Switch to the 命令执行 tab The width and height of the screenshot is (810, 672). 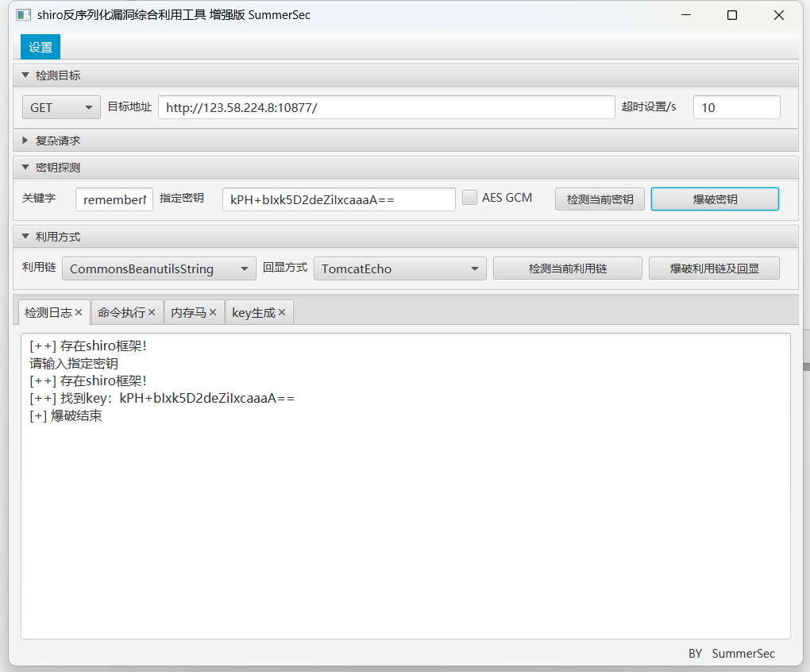point(121,311)
